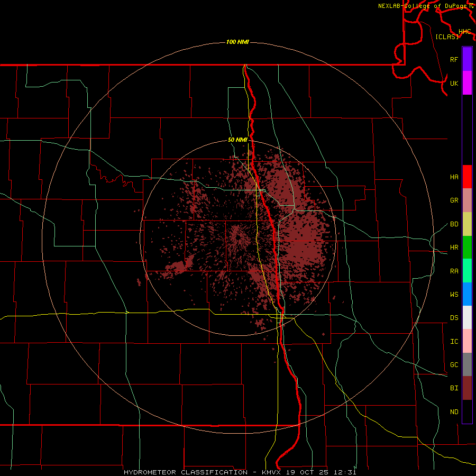Image resolution: width=476 pixels, height=476 pixels.
Task: Select the GC gray legend swatch
Action: pyautogui.click(x=467, y=364)
